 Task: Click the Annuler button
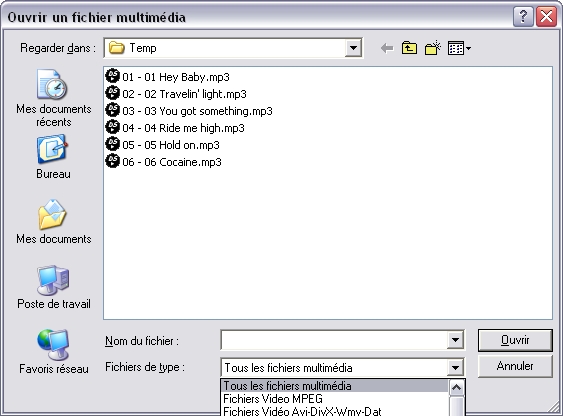coord(515,366)
